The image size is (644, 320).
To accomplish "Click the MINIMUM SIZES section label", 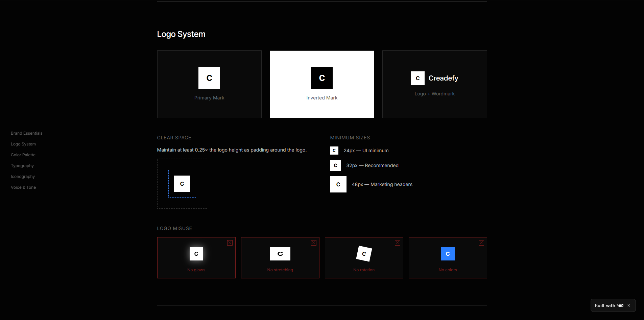I will pos(350,138).
